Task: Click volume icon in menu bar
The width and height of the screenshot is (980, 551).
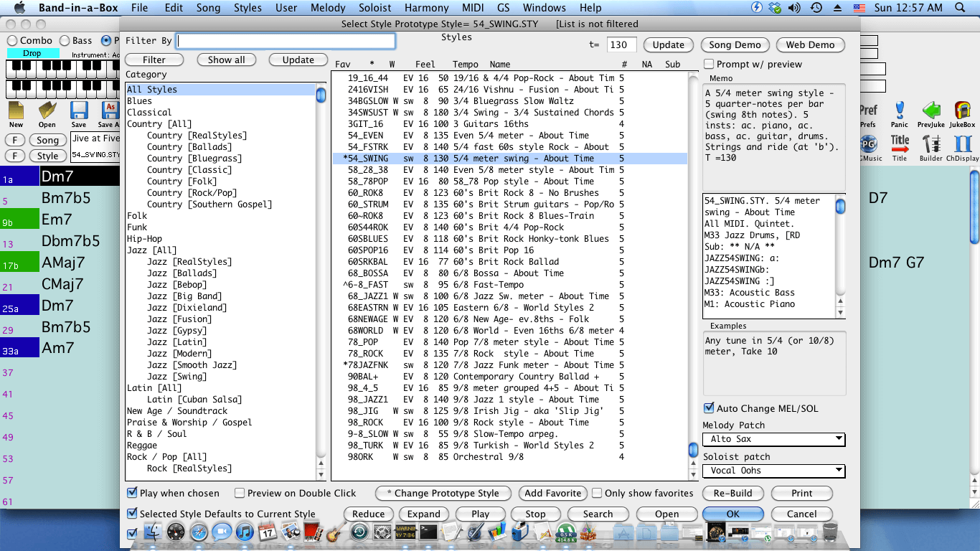Action: point(795,8)
